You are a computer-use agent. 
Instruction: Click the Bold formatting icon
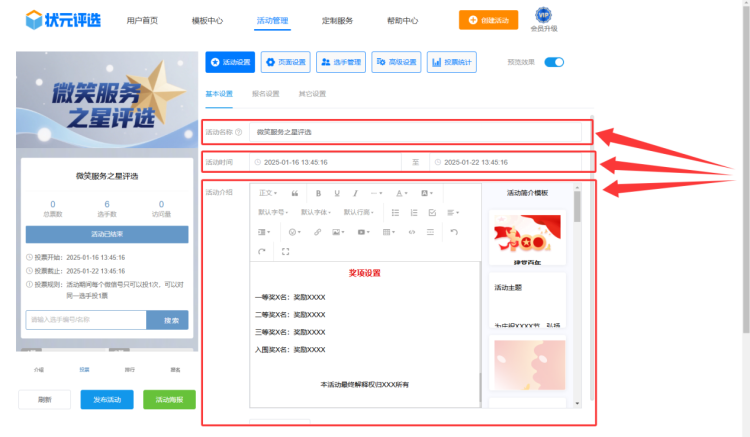pyautogui.click(x=318, y=193)
